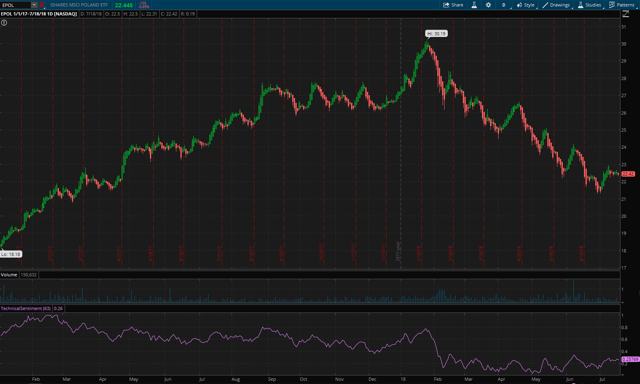Click the C: 22.42 close value
This screenshot has width=640, height=384.
point(169,14)
